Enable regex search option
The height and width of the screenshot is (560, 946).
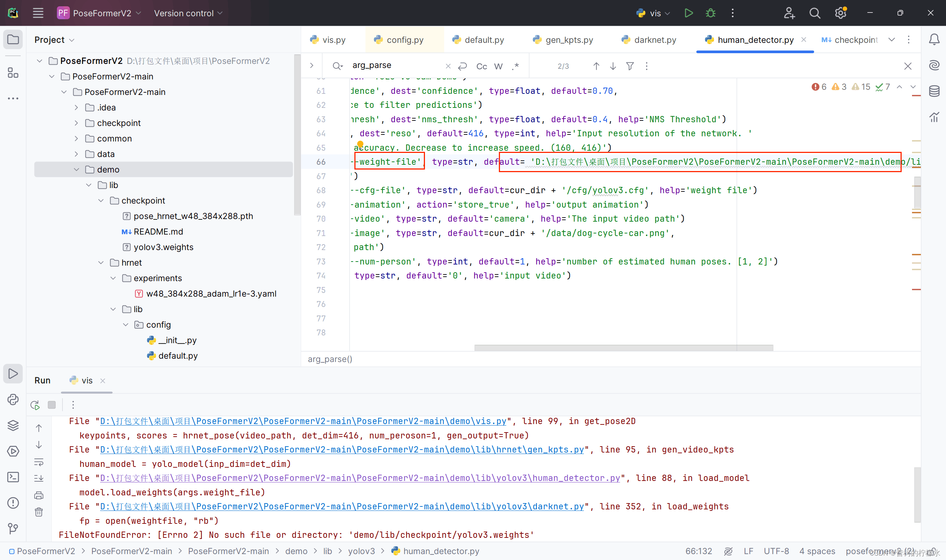click(515, 66)
